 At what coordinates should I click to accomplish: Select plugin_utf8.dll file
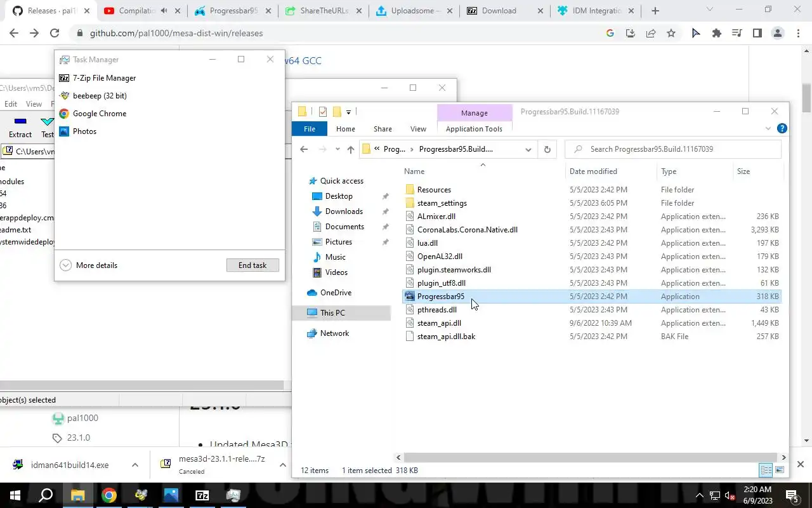point(441,283)
